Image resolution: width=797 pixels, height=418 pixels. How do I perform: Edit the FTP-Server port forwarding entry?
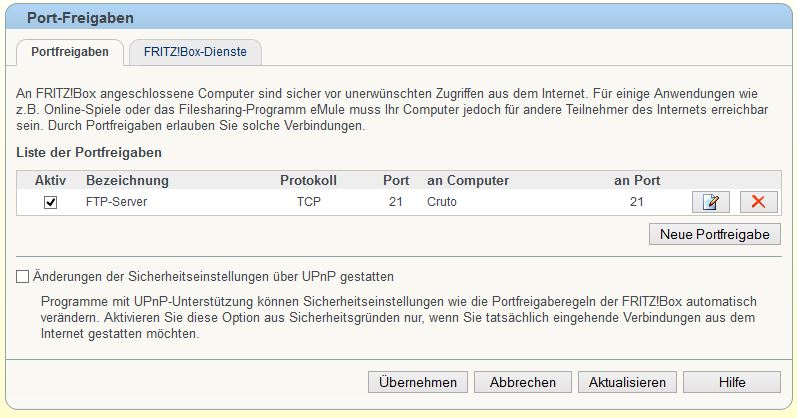coord(710,202)
